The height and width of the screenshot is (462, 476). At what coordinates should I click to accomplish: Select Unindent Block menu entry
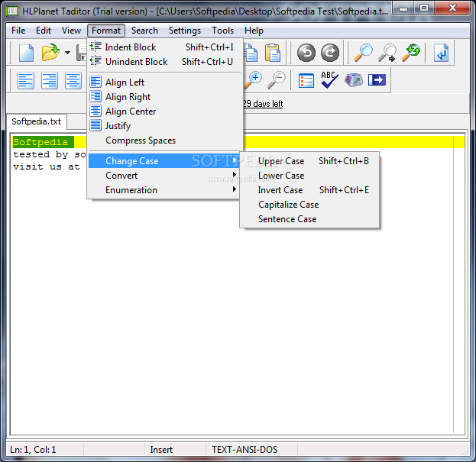point(166,62)
